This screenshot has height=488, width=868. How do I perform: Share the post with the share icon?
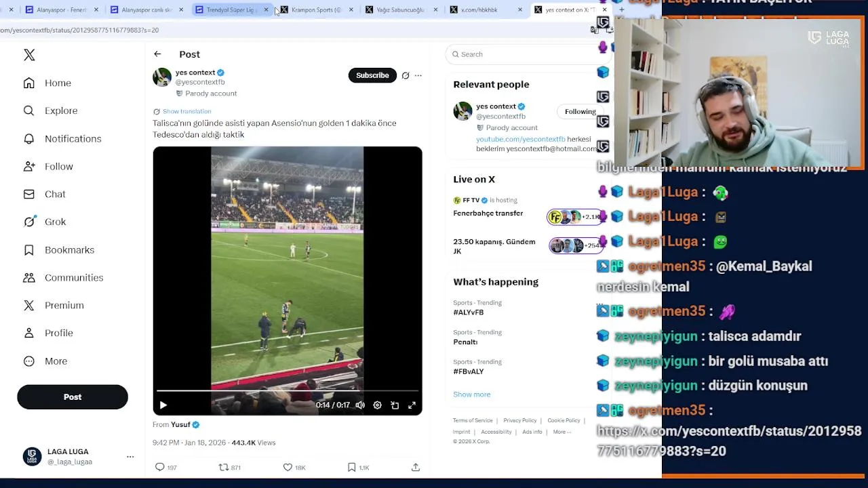[416, 467]
